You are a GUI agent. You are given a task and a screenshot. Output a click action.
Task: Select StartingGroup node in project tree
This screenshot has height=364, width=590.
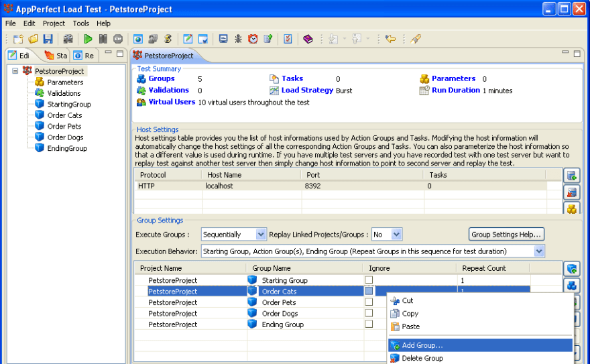(x=69, y=104)
